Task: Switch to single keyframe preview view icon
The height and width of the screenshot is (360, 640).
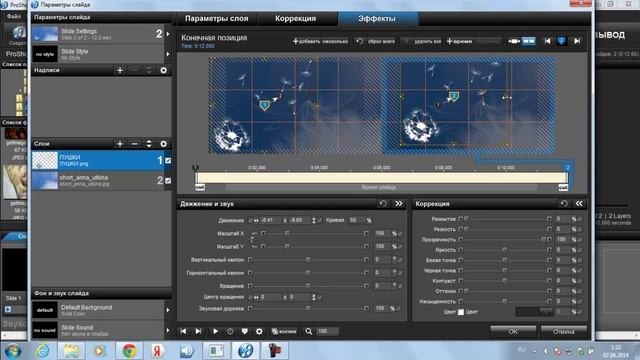Action: pyautogui.click(x=514, y=41)
